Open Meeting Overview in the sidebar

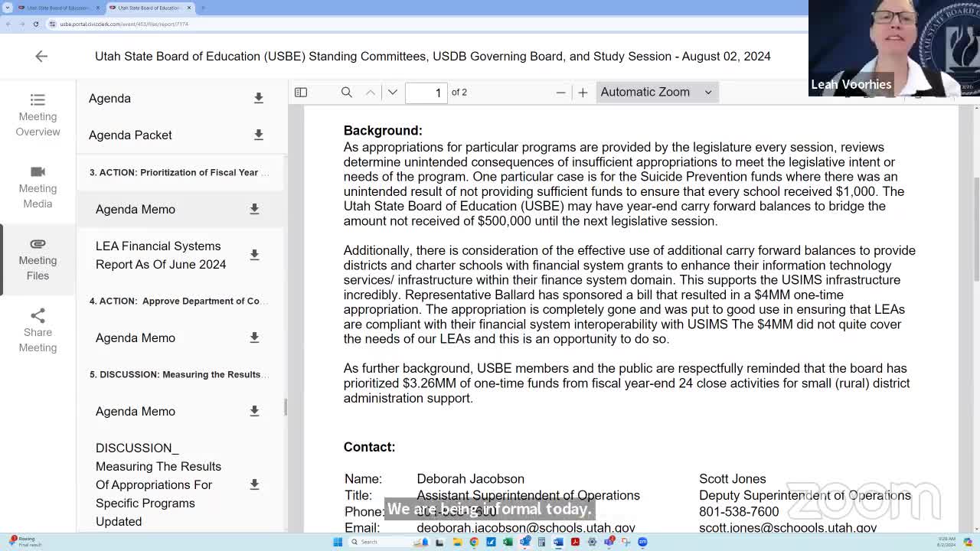point(38,115)
